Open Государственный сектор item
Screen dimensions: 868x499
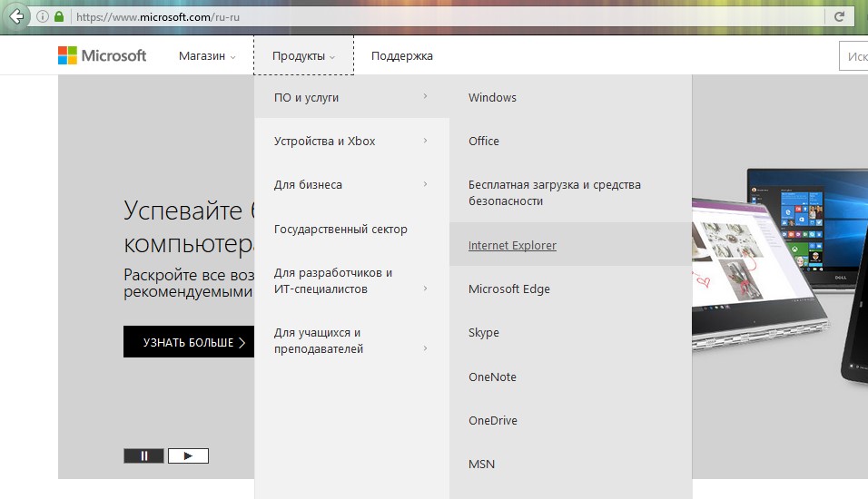[351, 229]
